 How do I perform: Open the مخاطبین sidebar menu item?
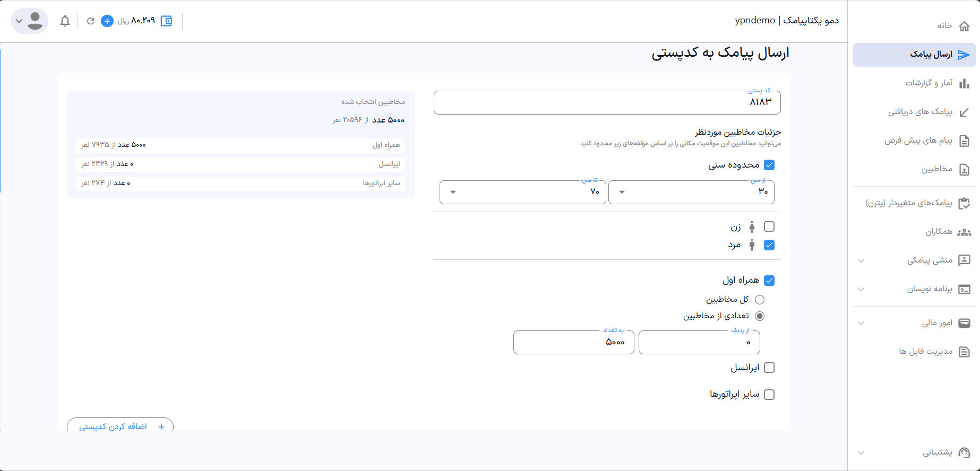tap(936, 169)
